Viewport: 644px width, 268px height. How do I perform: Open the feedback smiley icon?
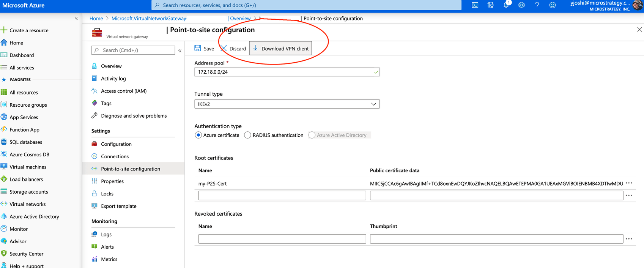[x=553, y=5]
